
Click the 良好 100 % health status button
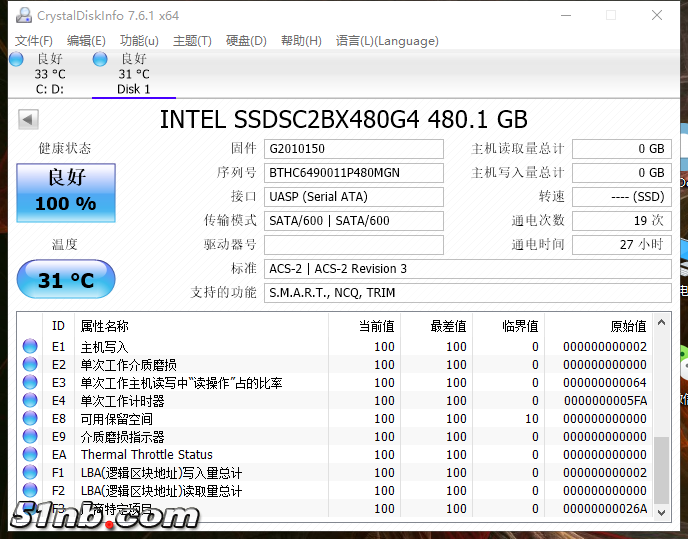(66, 192)
